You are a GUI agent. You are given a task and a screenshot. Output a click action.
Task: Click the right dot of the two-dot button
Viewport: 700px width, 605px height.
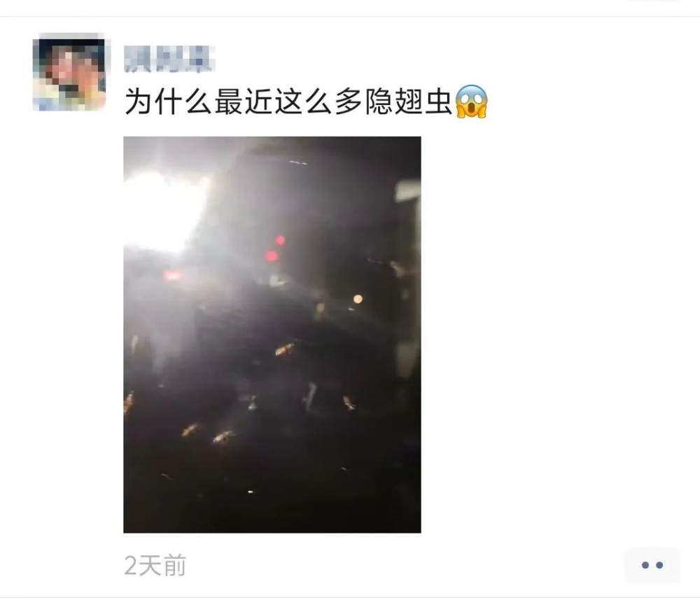tap(659, 565)
